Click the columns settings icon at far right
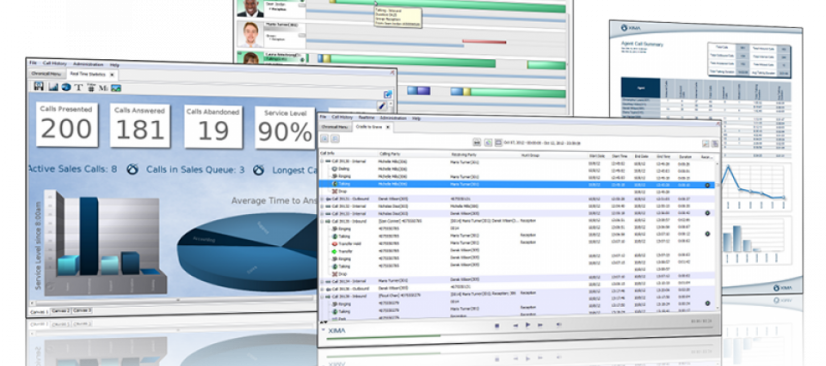The height and width of the screenshot is (366, 826). pos(715,143)
